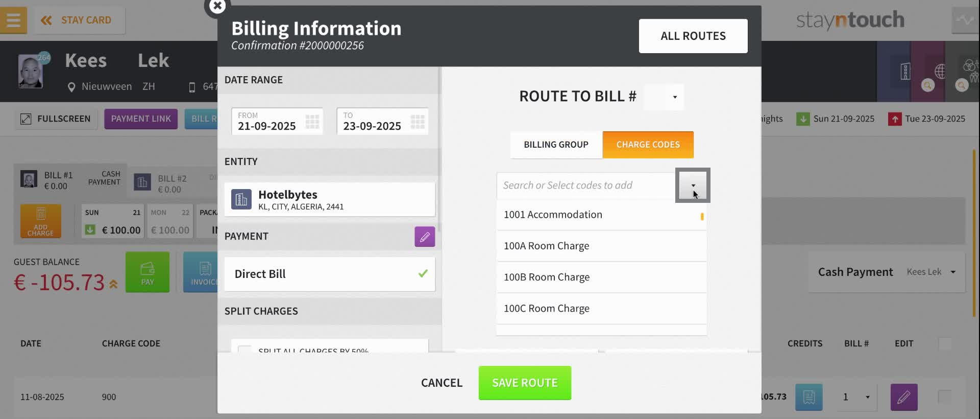Click the location pin icon near Nieuwveen
The image size is (980, 419).
click(x=71, y=87)
